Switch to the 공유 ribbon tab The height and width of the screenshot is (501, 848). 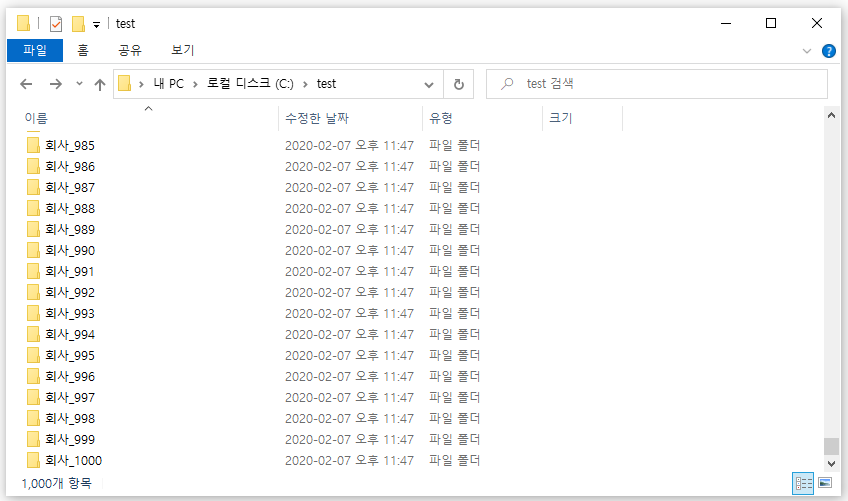click(x=130, y=50)
